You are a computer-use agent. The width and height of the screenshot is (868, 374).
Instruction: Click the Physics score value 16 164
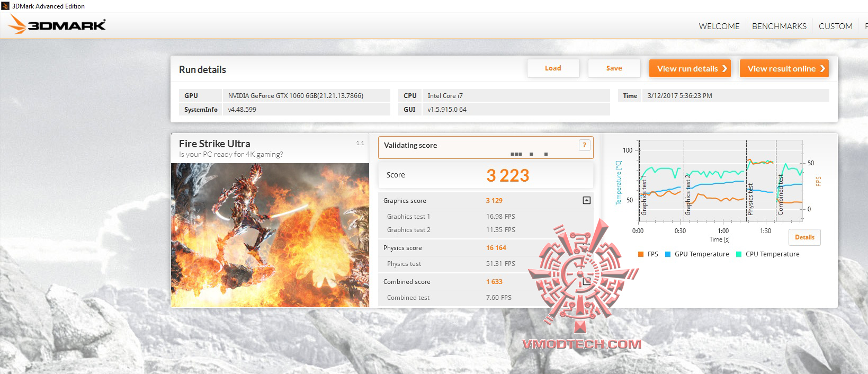point(496,248)
